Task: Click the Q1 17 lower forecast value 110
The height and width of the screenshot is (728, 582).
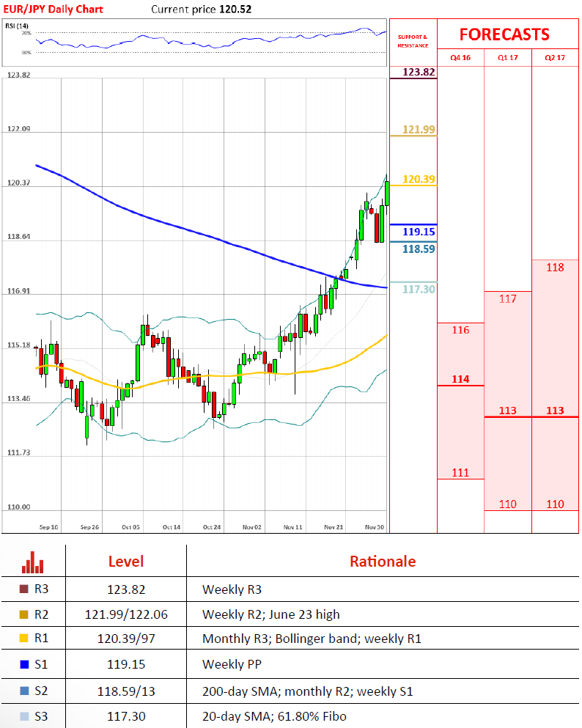Action: point(508,504)
